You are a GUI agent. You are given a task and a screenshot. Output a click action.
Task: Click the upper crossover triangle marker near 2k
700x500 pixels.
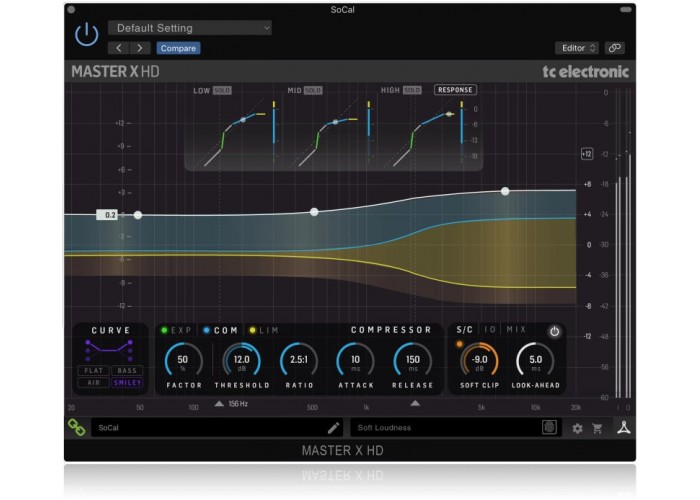pyautogui.click(x=415, y=403)
